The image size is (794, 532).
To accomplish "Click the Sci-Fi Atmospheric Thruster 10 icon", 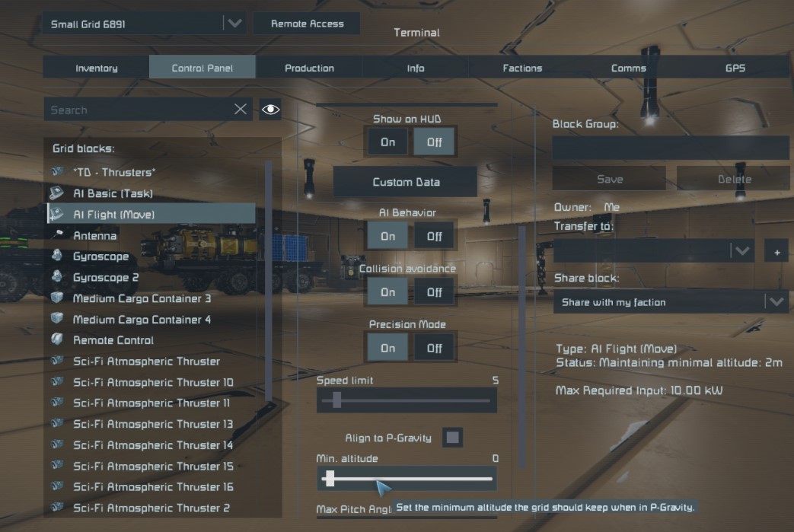I will 57,382.
